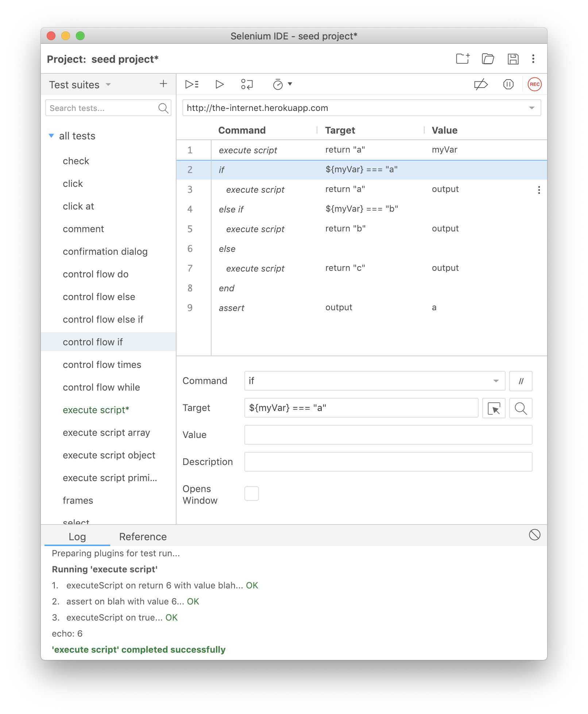The image size is (588, 714).
Task: Open the select target in page tool
Action: click(x=494, y=408)
